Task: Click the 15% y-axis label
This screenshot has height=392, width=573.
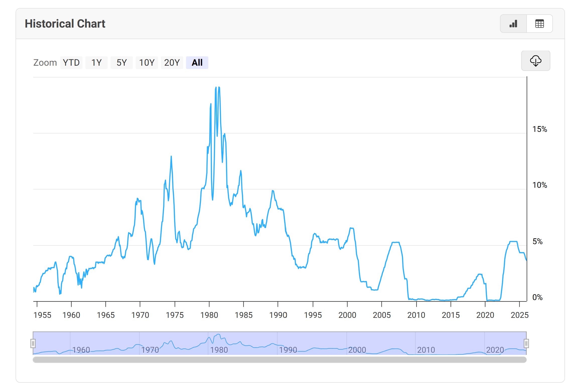Action: (x=539, y=129)
